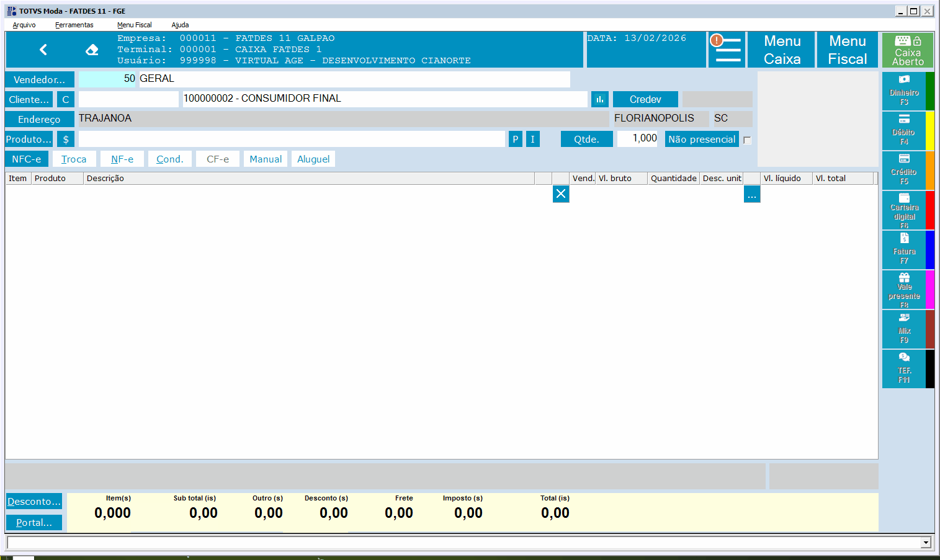Click the Vend. column header

pyautogui.click(x=583, y=178)
